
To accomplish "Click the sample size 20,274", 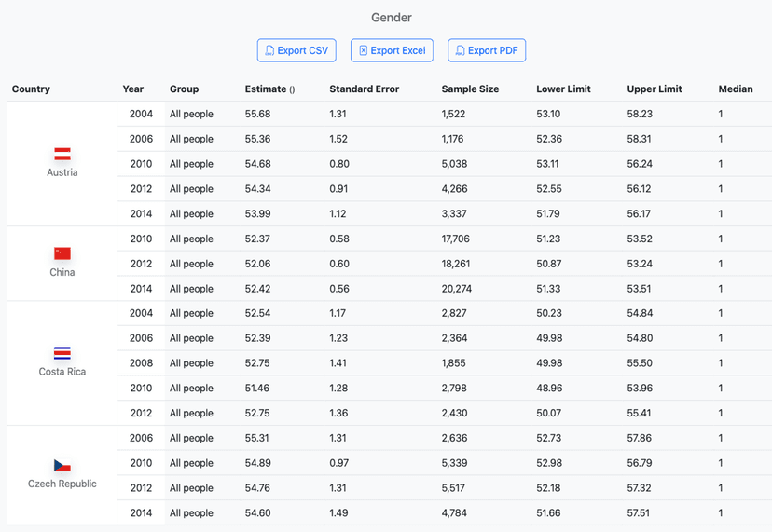I will click(457, 289).
